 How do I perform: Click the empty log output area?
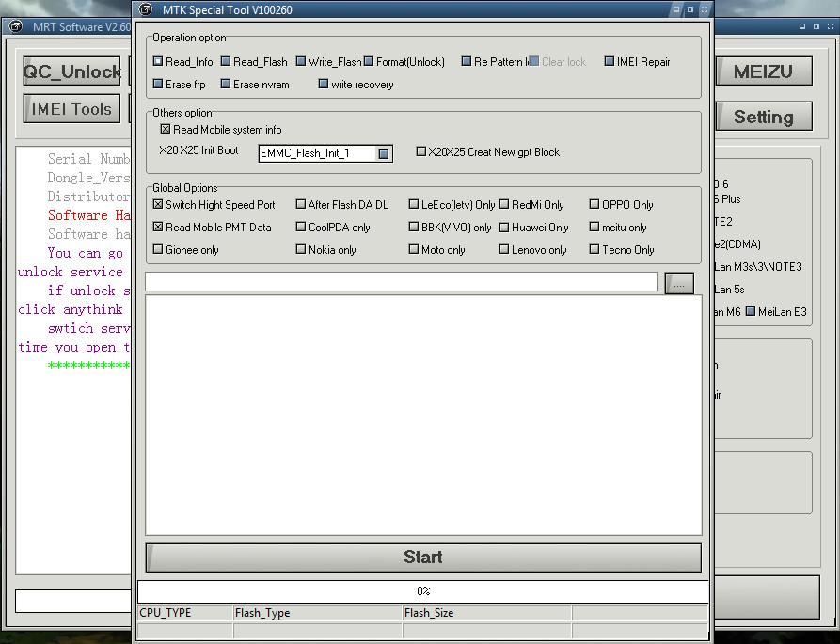(x=423, y=415)
